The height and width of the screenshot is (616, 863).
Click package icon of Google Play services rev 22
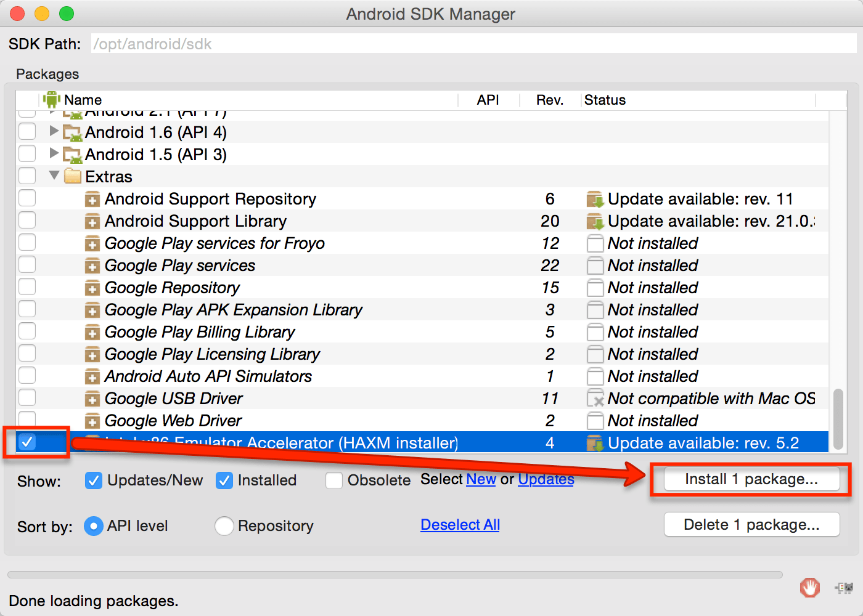92,265
